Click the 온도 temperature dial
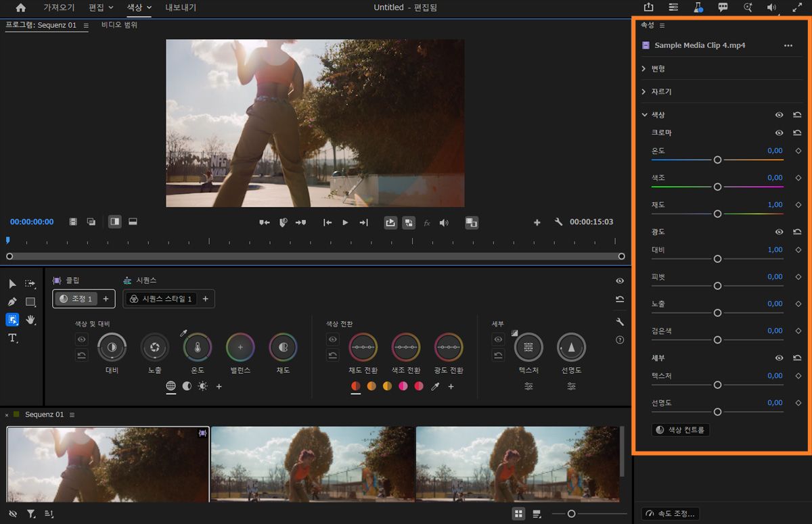Screen dimensions: 812x524 pos(198,348)
